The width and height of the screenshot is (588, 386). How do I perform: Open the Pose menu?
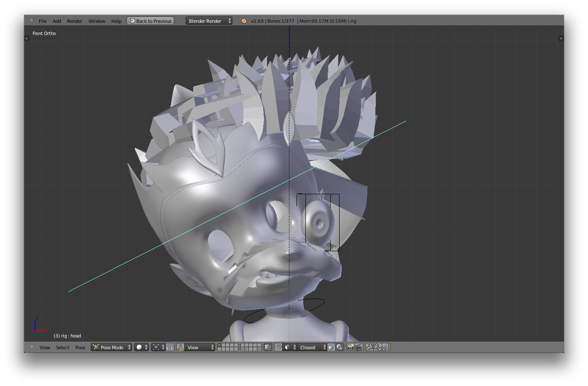[x=81, y=348]
